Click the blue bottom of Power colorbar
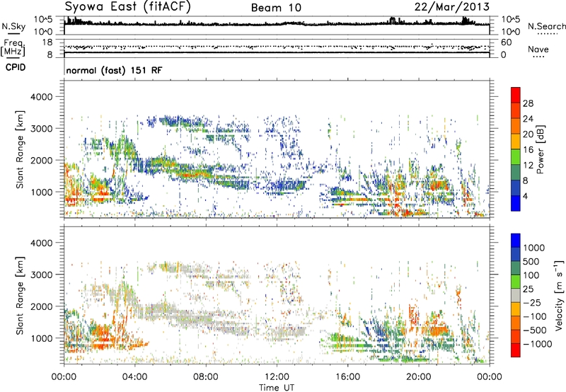 click(516, 204)
